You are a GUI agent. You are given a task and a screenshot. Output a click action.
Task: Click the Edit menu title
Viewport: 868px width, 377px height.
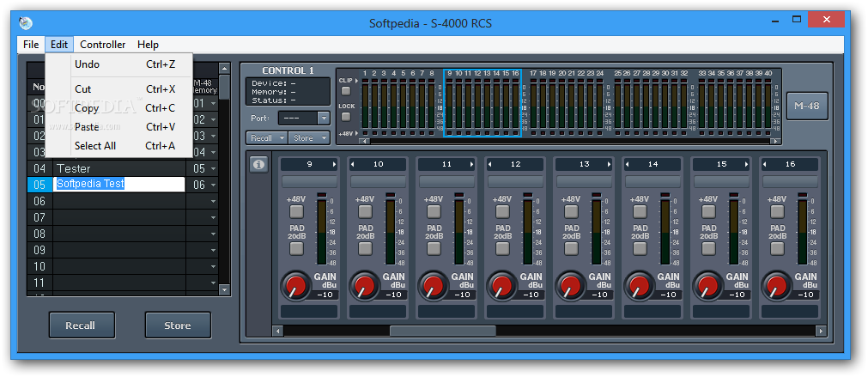pyautogui.click(x=58, y=45)
